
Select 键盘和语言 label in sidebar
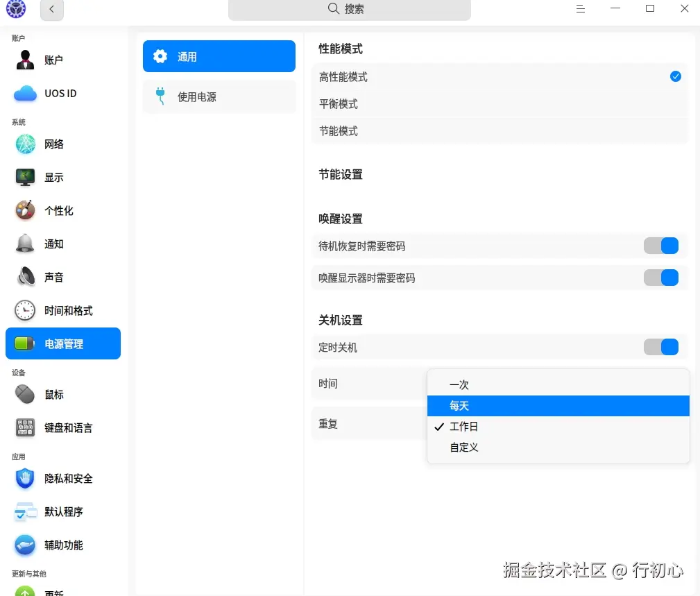pos(68,428)
